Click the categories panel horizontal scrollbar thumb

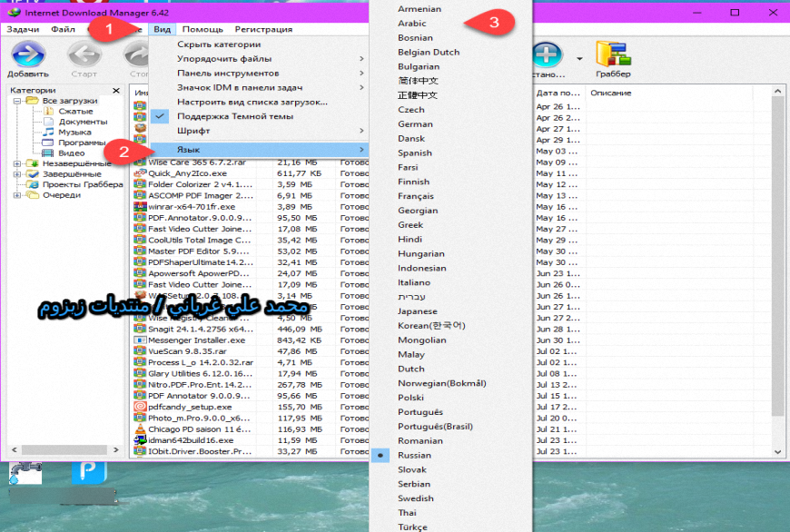(64, 449)
